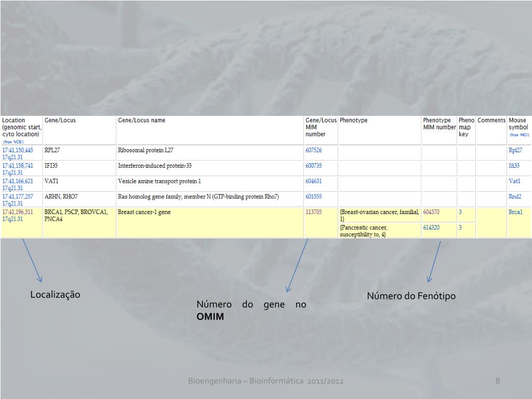This screenshot has height=399, width=532.
Task: Select the 'Breast cancer-1 gene' name cell
Action: tap(144, 212)
